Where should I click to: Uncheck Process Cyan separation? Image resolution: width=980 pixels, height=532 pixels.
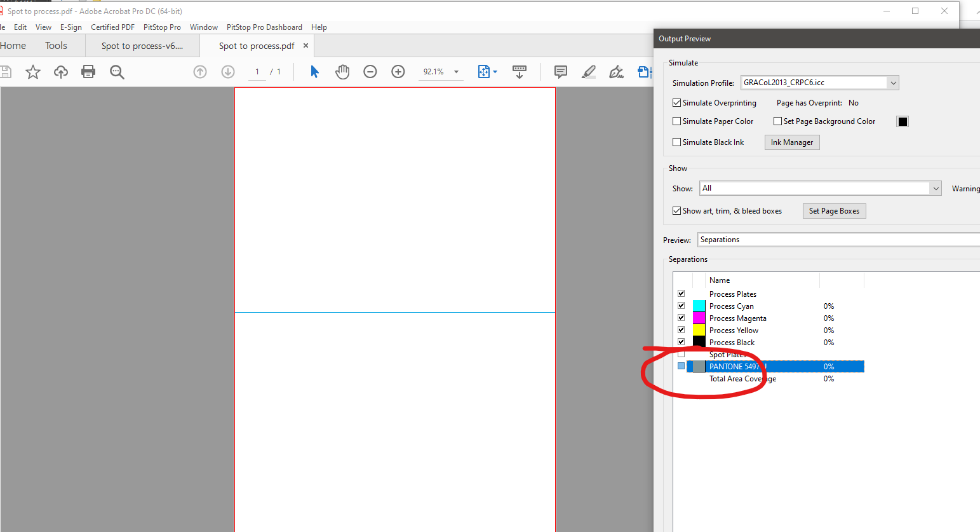tap(681, 306)
